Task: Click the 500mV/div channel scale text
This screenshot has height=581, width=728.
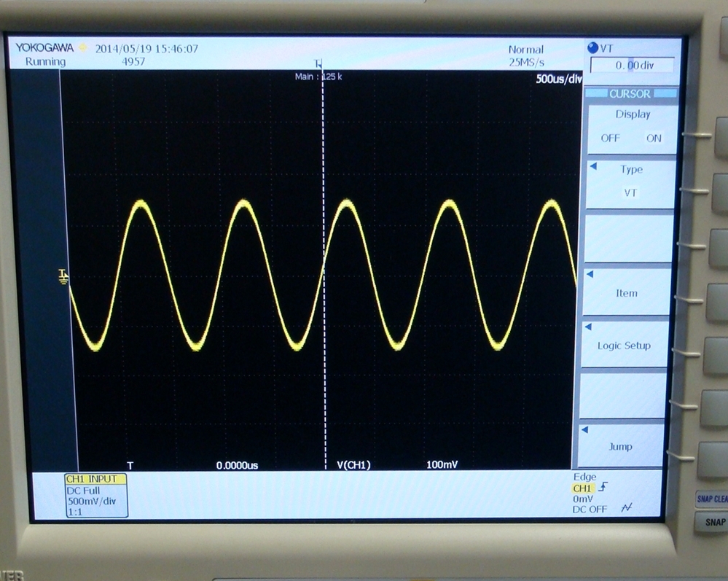Action: [92, 501]
